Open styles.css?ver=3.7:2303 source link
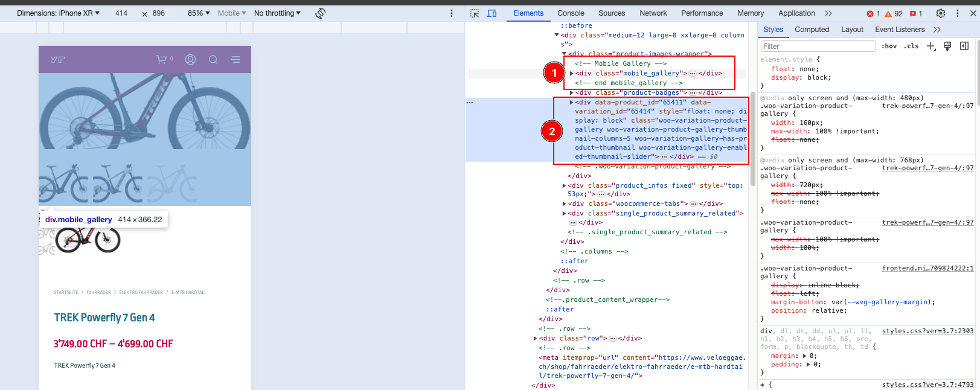 927,331
